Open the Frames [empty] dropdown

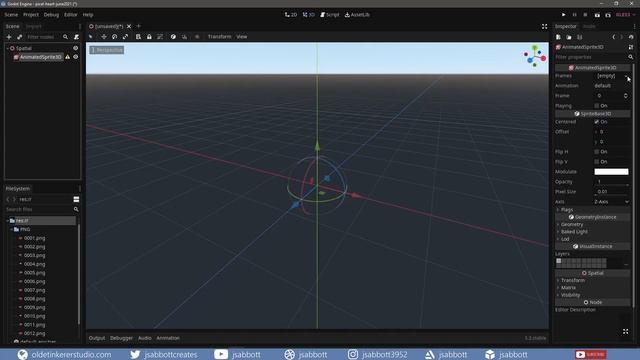611,76
